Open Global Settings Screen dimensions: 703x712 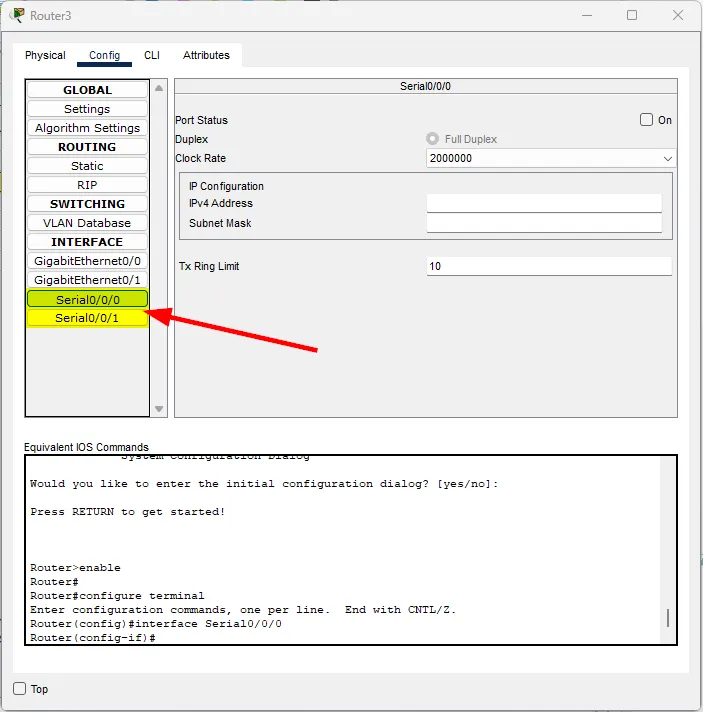tap(87, 109)
